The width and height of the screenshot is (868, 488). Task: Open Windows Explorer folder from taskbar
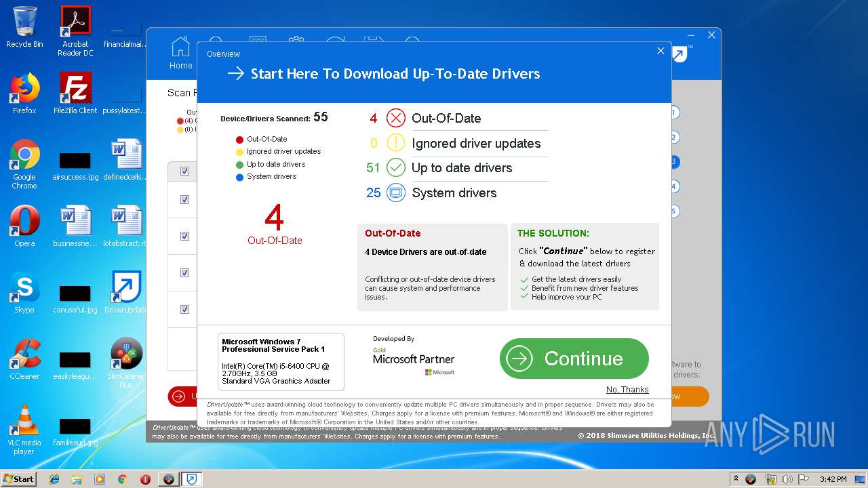pos(77,479)
